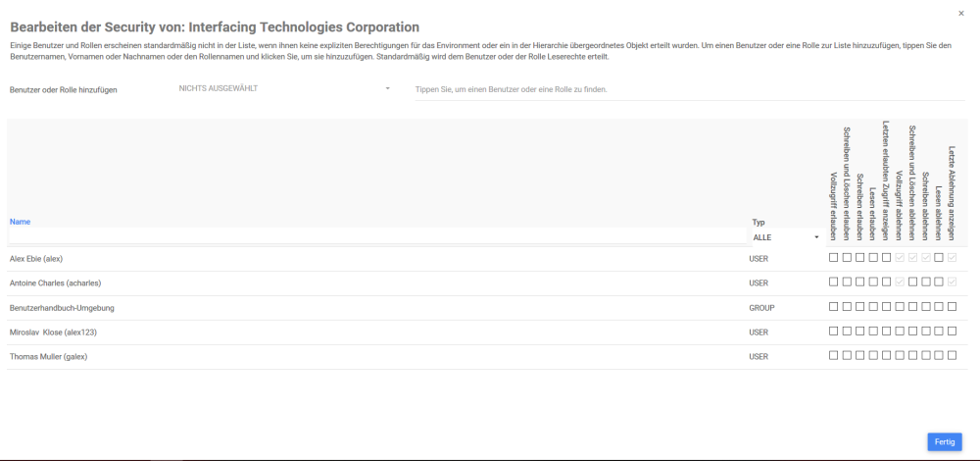980x461 pixels.
Task: Tick Schreiben erlauben for Benutzerhandbuch-Umgebung
Action: 859,307
